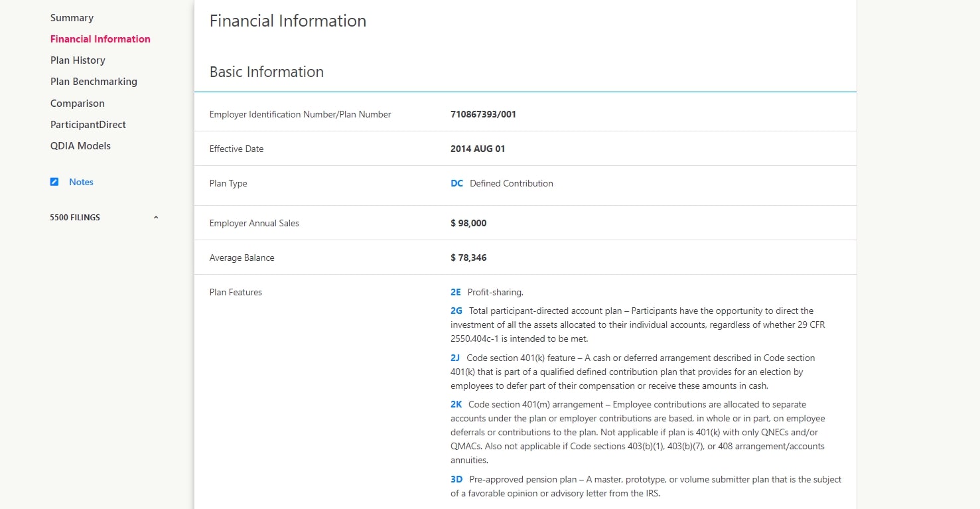This screenshot has height=509, width=980.
Task: Select Financial Information in sidebar
Action: [x=100, y=39]
